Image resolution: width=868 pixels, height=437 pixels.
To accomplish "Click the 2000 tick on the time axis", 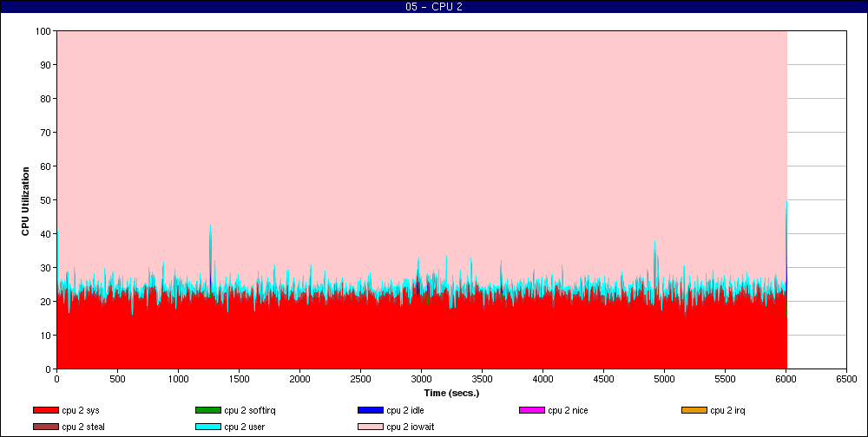I will (299, 380).
